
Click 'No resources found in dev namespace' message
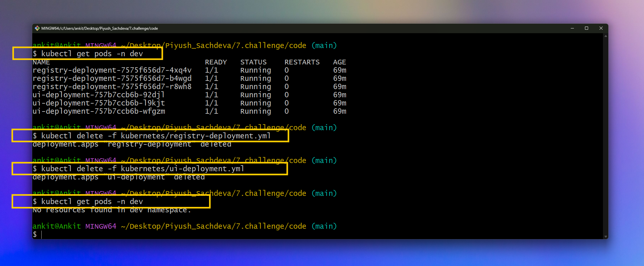(112, 210)
